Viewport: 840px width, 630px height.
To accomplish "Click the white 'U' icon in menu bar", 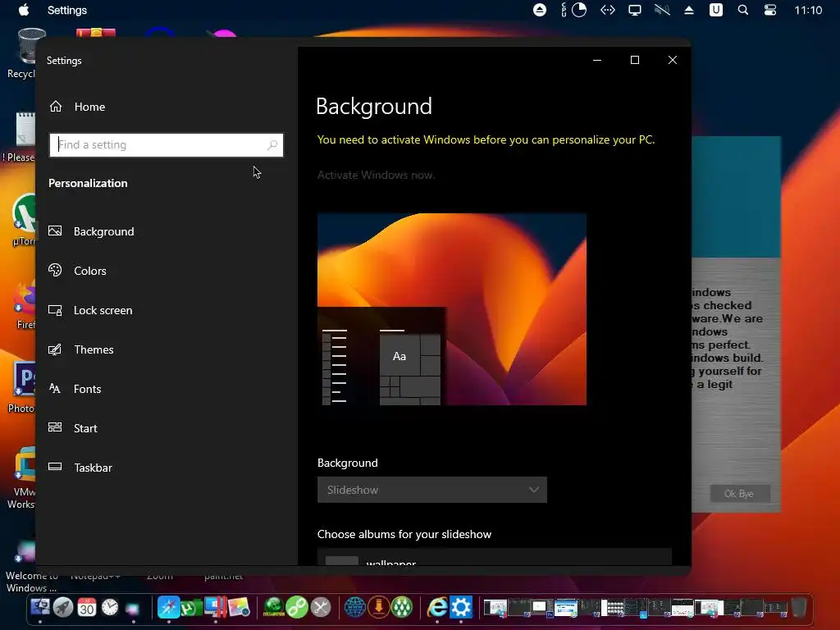I will click(x=715, y=10).
